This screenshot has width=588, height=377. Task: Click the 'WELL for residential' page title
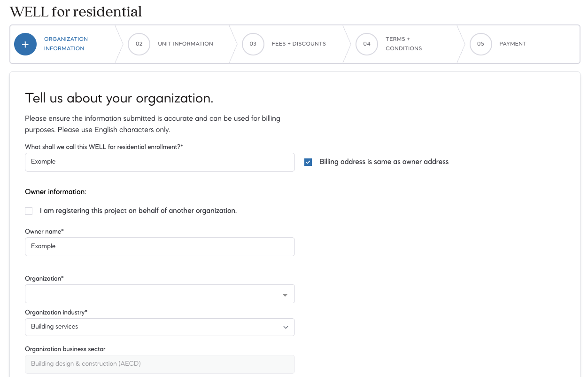click(x=76, y=11)
